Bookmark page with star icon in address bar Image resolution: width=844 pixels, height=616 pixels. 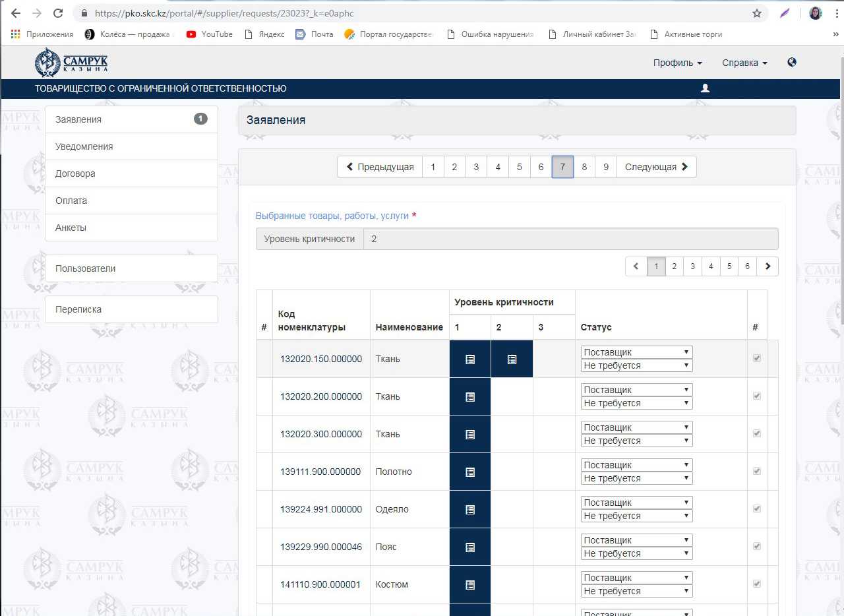(x=757, y=13)
